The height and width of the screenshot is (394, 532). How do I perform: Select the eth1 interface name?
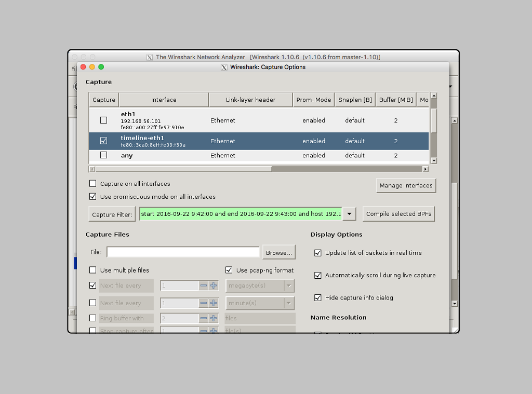coord(128,114)
